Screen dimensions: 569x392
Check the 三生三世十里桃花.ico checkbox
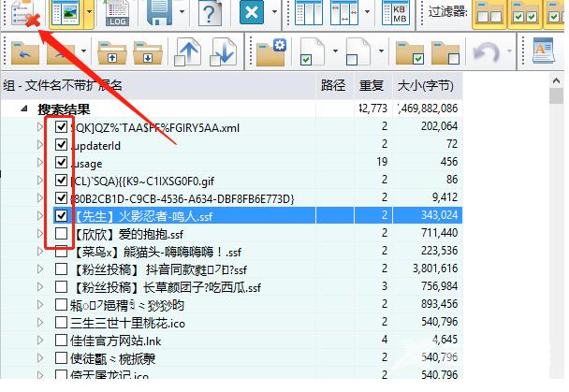click(61, 323)
